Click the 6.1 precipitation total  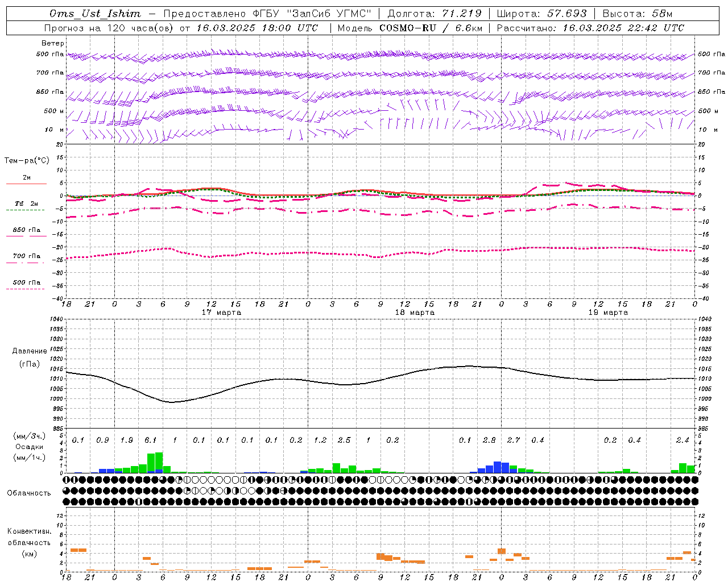pos(151,440)
